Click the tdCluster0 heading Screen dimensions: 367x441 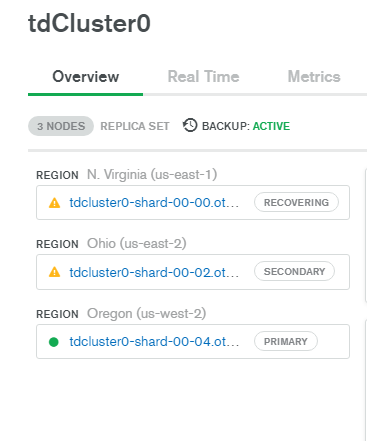tap(89, 23)
